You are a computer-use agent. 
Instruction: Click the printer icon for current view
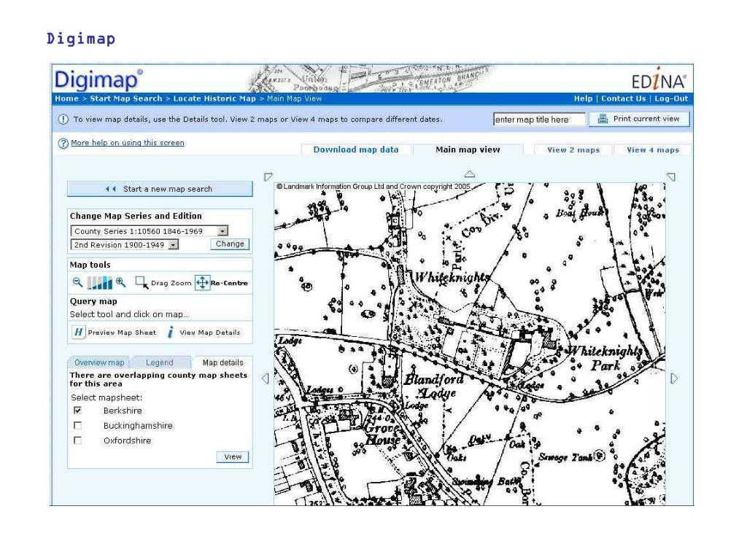(603, 119)
